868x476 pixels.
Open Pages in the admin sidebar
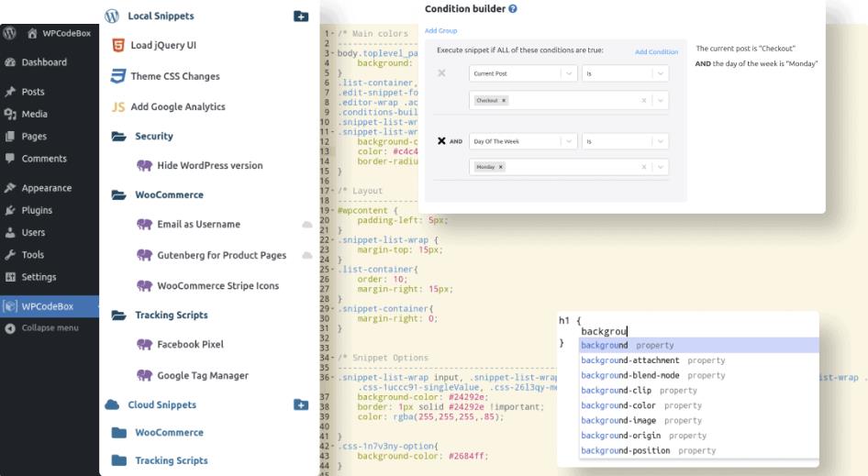(34, 136)
